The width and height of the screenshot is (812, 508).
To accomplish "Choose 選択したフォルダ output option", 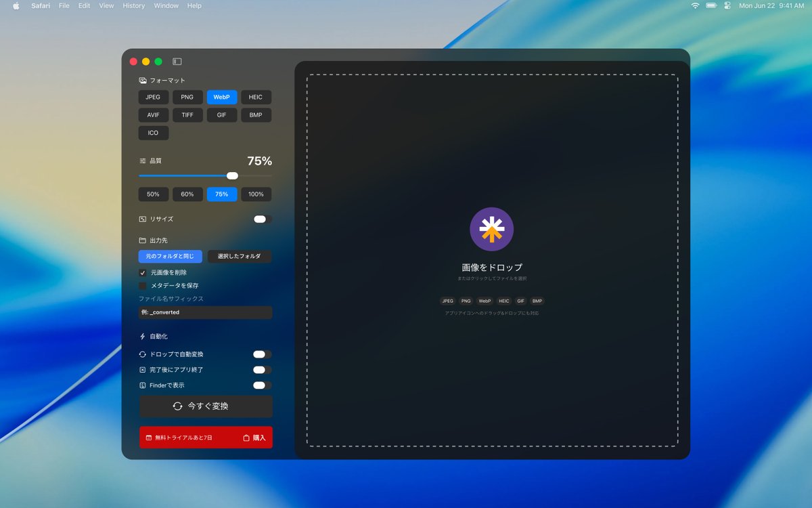I will tap(240, 257).
